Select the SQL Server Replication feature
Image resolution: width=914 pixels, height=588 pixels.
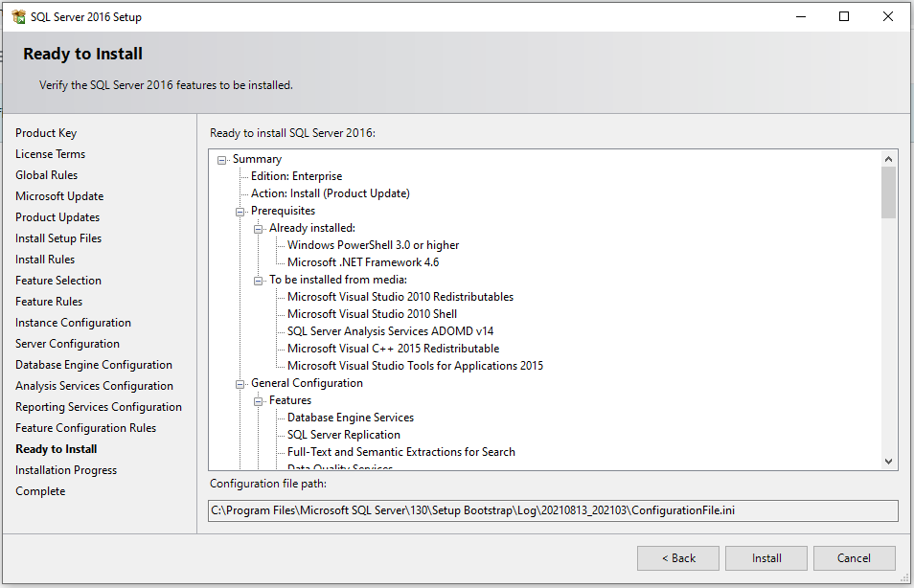pos(344,435)
